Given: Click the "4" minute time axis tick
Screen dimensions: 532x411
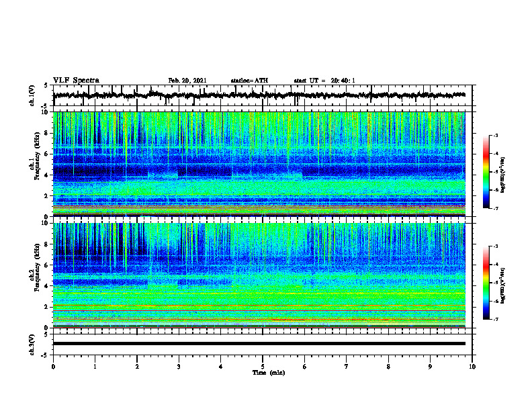Looking at the screenshot, I should click(x=221, y=367).
